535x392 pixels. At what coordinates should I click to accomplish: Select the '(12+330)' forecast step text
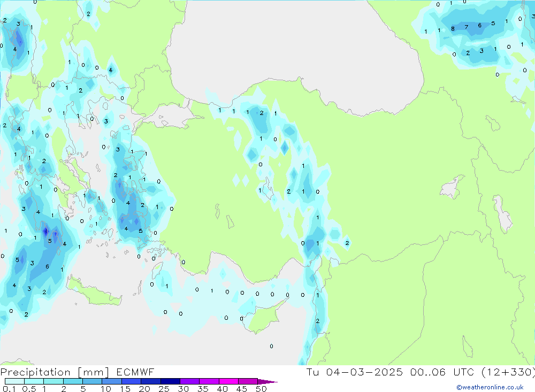pos(508,372)
